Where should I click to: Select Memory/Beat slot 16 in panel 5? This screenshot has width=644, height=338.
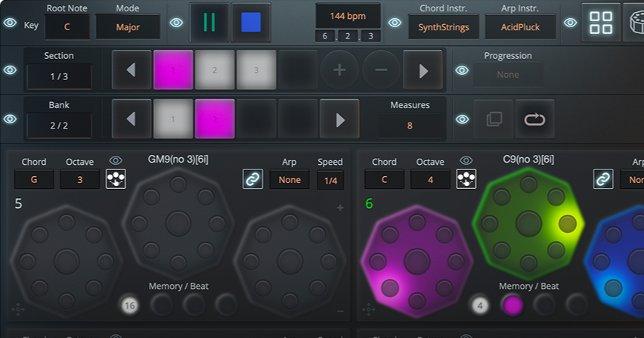pos(129,305)
